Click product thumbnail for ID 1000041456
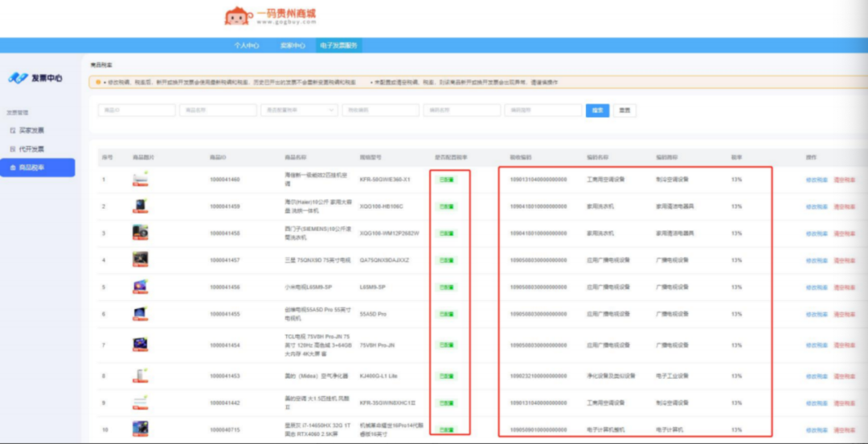868x444 pixels. 141,287
